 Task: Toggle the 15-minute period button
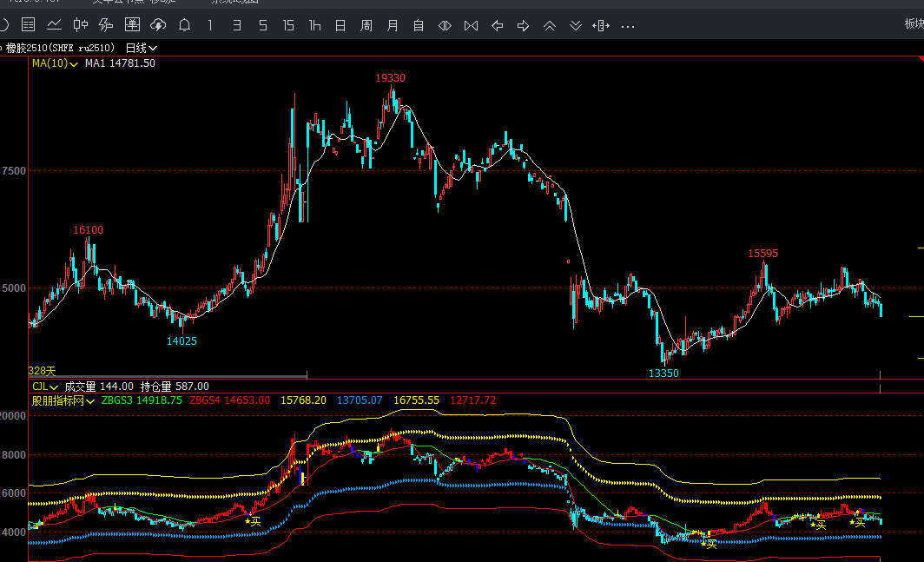pos(288,26)
